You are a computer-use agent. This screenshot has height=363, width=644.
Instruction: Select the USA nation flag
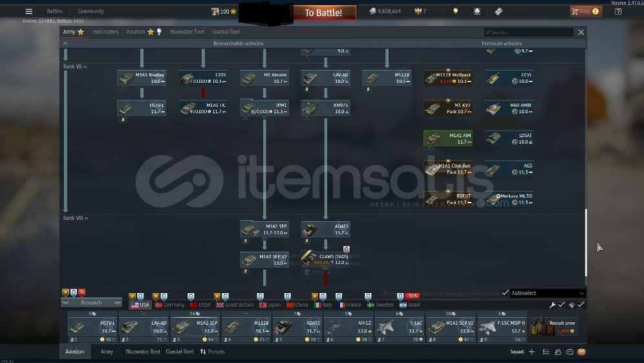tap(140, 305)
